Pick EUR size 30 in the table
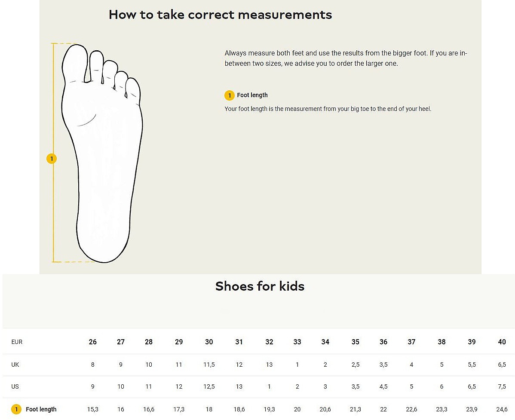Screen dimensions: 515x420 pos(209,342)
